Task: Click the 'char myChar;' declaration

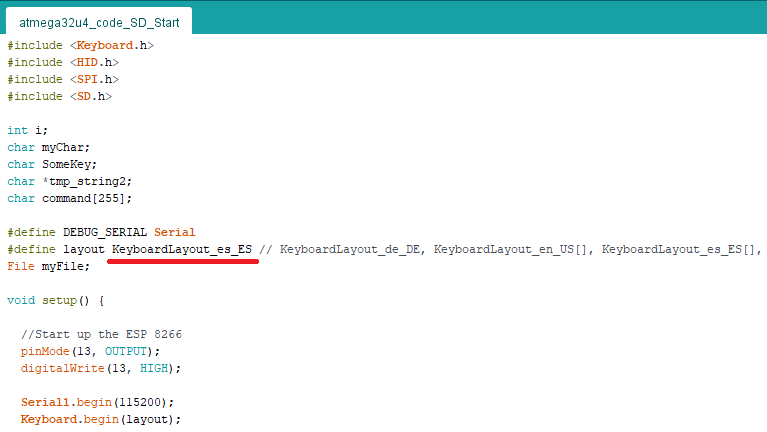Action: pyautogui.click(x=48, y=147)
